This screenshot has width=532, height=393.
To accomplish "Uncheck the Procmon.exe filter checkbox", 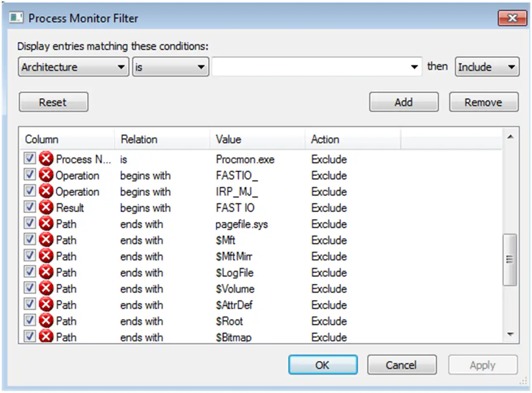I will pos(29,159).
